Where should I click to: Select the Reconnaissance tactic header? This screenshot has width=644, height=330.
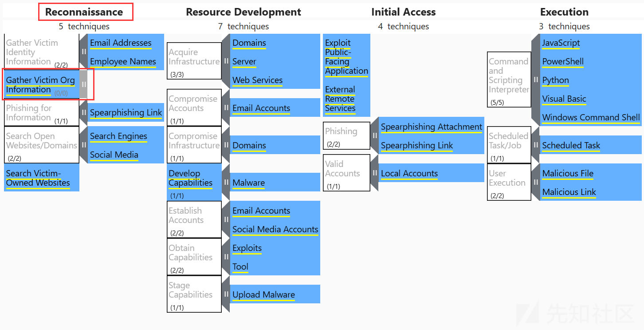coord(84,12)
